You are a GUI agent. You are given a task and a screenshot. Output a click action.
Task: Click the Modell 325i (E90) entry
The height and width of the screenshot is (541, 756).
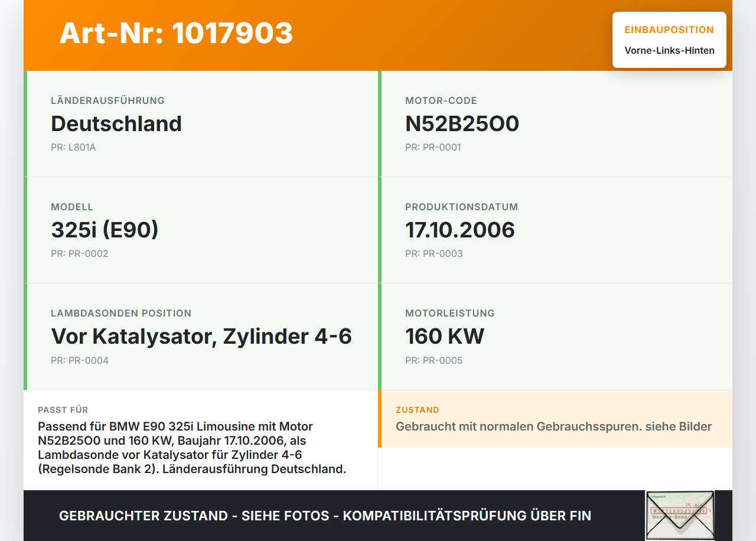click(105, 230)
